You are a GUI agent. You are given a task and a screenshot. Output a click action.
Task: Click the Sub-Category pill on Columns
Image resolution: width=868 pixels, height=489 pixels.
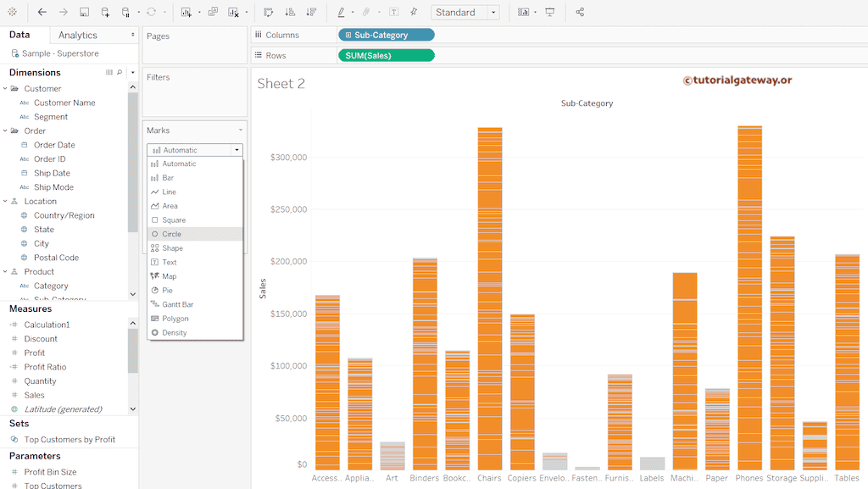[x=386, y=35]
